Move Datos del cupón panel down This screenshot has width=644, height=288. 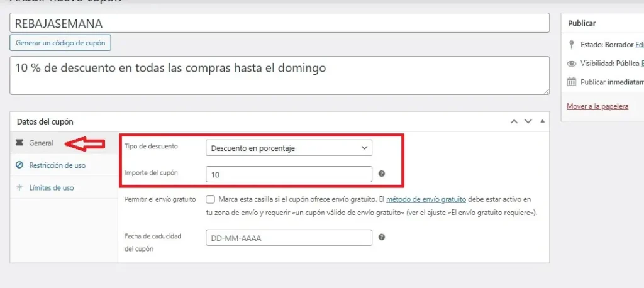(x=528, y=121)
